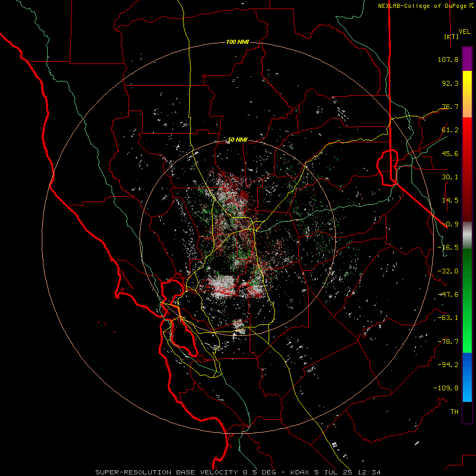Select the 92.3 value on velocity scale
476x476 pixels.
[x=450, y=83]
